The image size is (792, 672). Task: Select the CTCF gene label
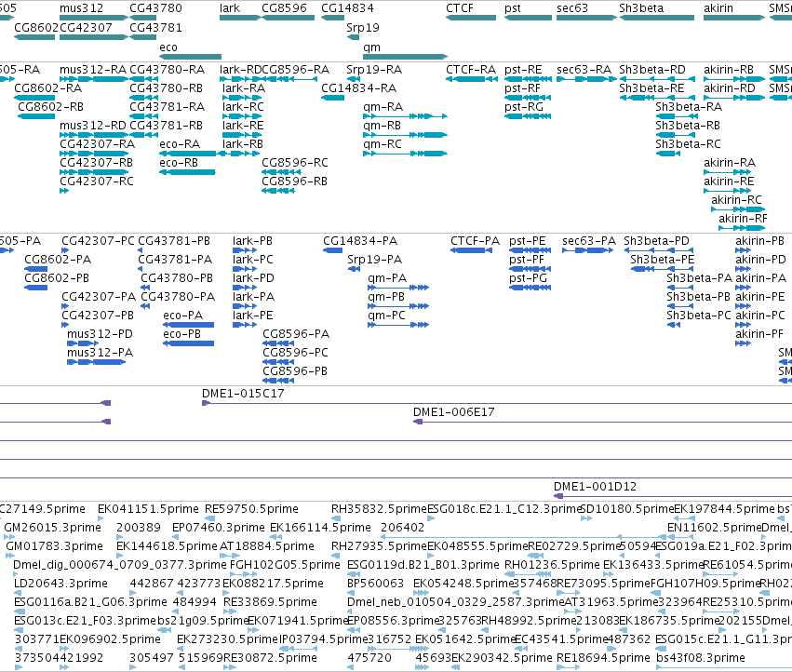[x=460, y=8]
